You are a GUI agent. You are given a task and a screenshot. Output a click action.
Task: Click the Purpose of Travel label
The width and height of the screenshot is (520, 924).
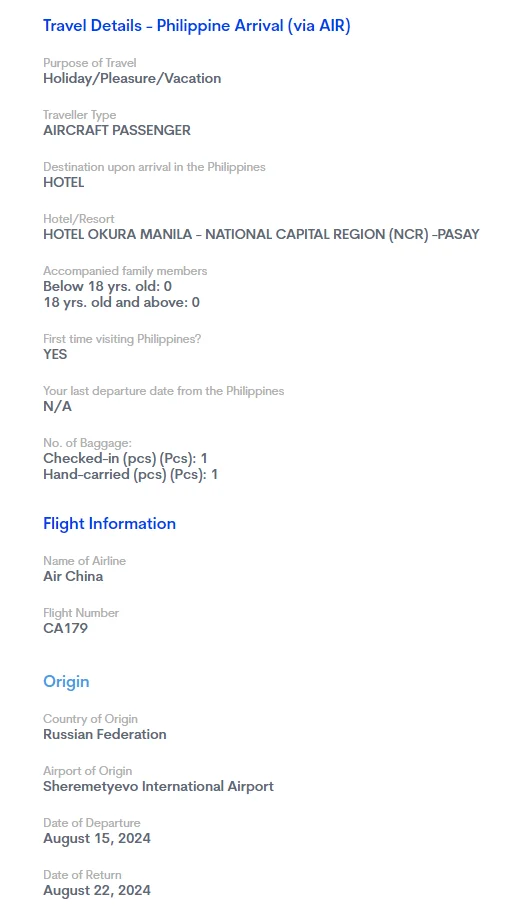tap(90, 62)
